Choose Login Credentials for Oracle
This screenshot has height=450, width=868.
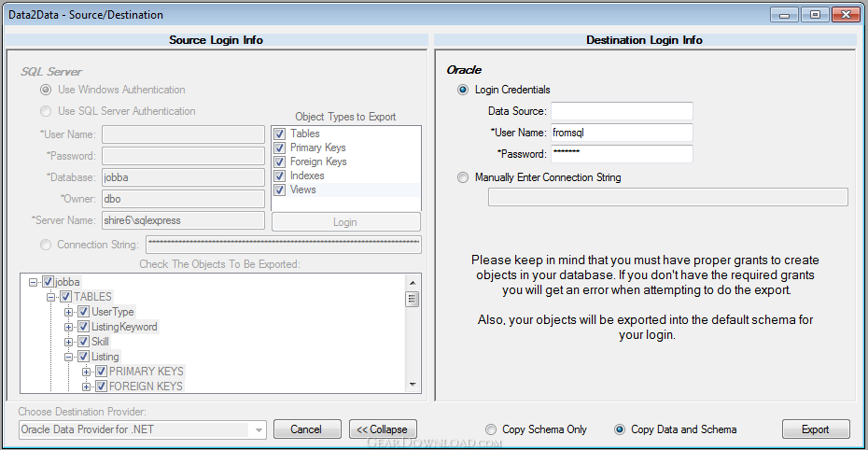[x=463, y=90]
